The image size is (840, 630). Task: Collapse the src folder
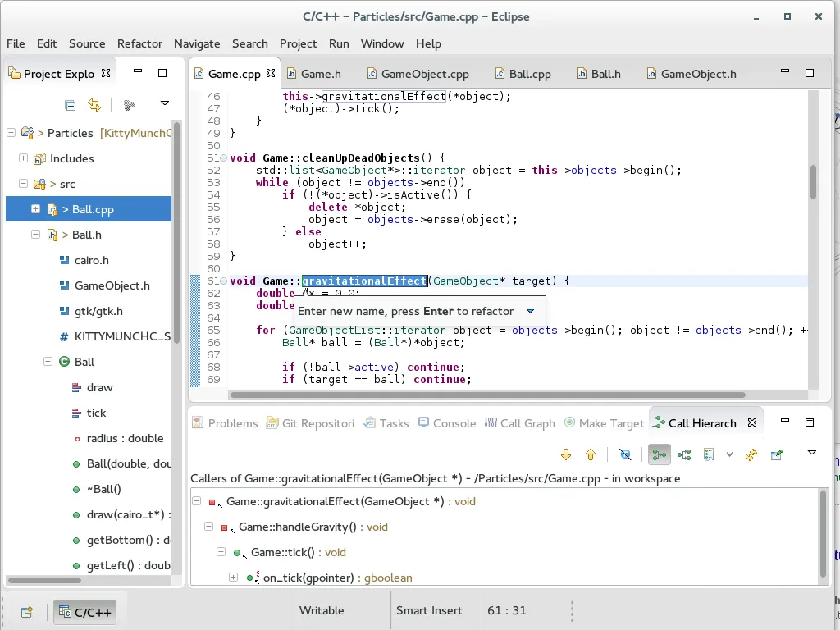tap(23, 183)
